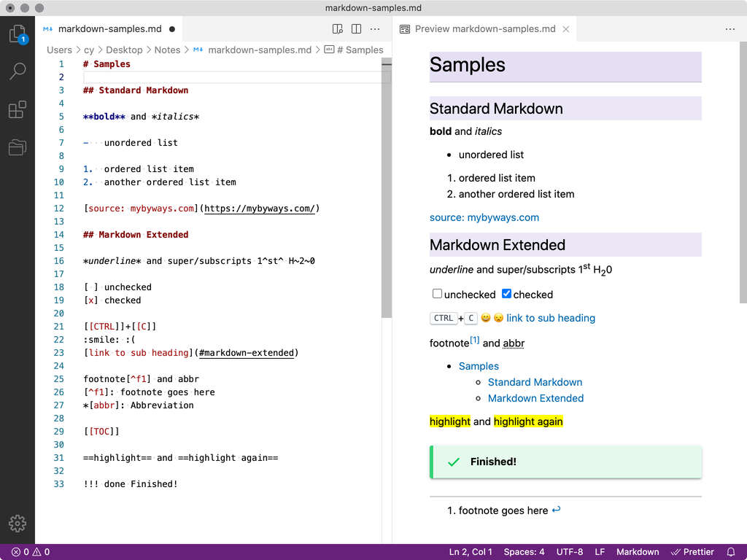Place cursor on empty line 2
Viewport: 747px width, 560px height.
point(233,77)
